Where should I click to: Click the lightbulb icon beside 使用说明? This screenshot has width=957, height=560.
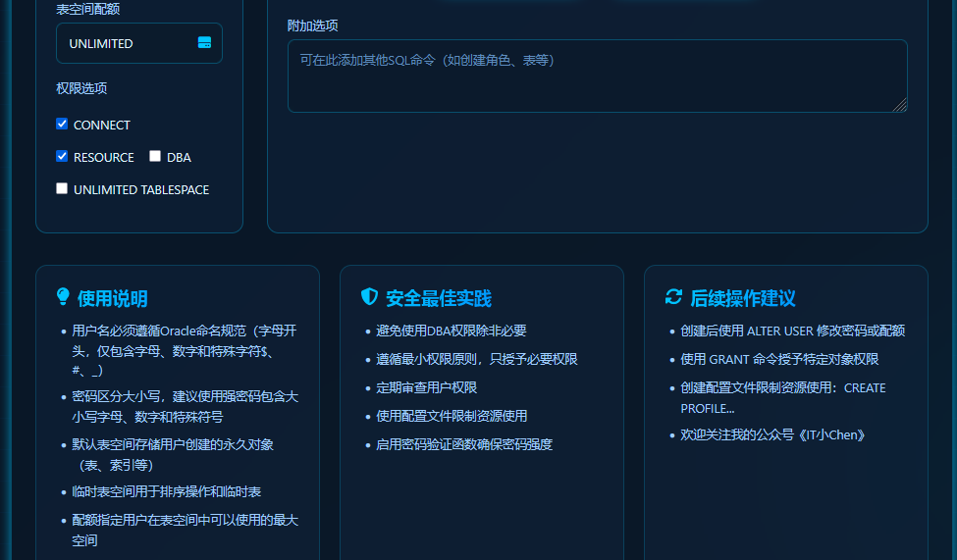pos(63,296)
